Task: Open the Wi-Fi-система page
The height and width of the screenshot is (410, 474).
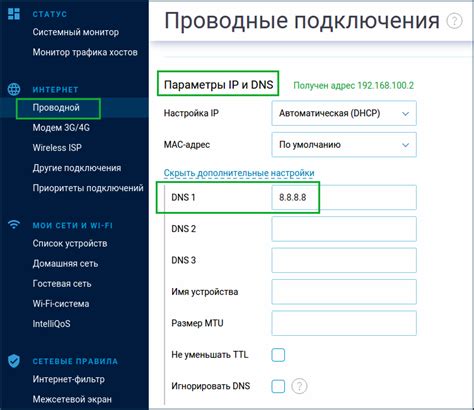Action: [x=61, y=304]
